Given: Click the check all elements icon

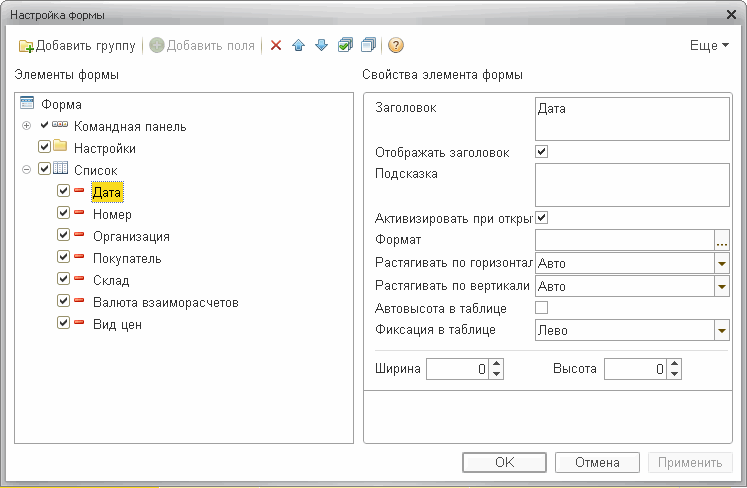Looking at the screenshot, I should click(x=345, y=46).
